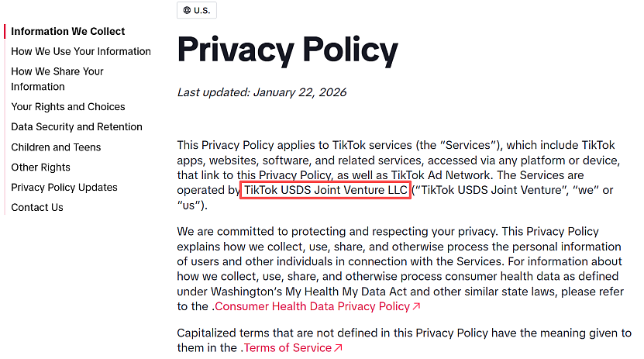Click the globe icon in region selector
Image resolution: width=644 pixels, height=359 pixels.
(187, 10)
